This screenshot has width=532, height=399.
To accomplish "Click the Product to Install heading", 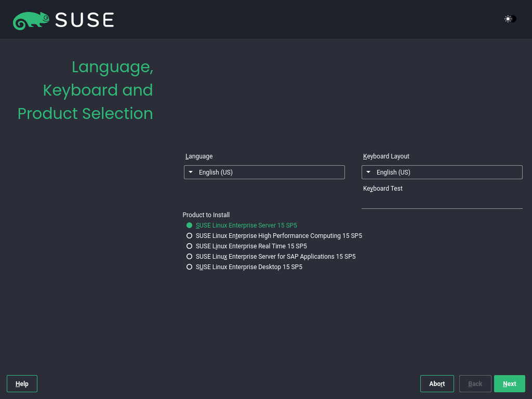I will (206, 215).
